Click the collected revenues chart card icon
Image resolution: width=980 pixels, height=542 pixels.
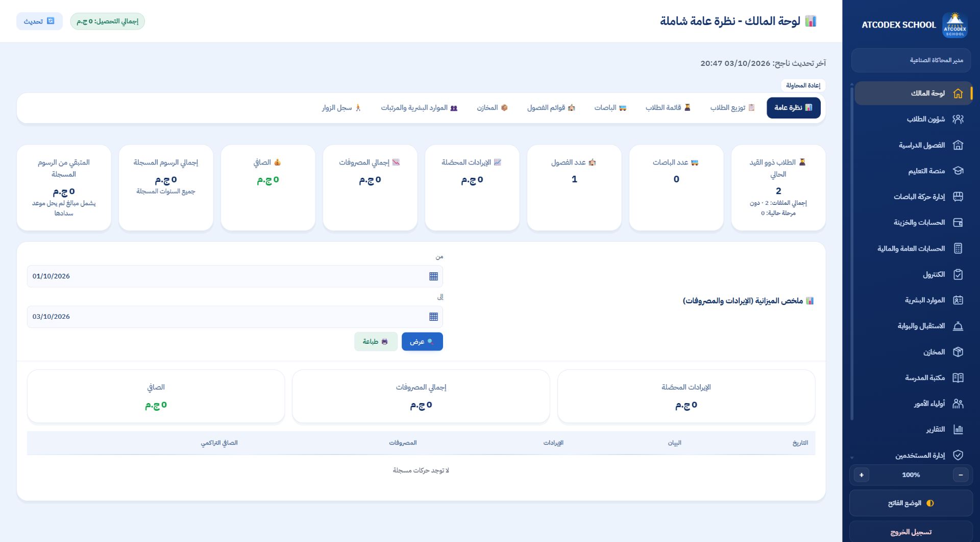tap(497, 162)
